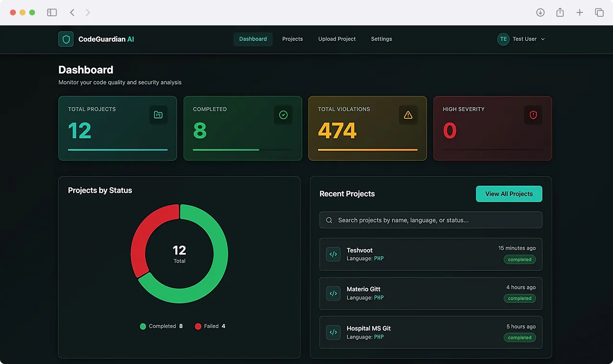Open a new tab with plus icon
The image size is (613, 364).
(579, 12)
